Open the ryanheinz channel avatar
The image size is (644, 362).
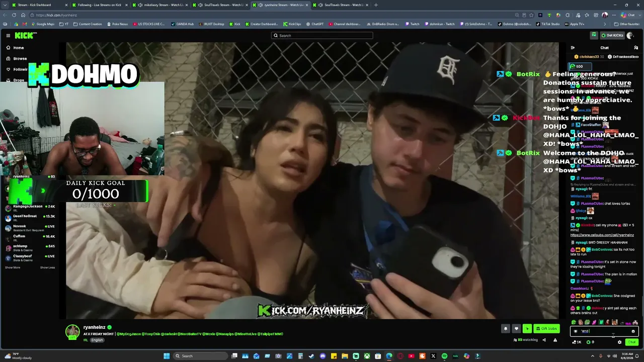(x=72, y=331)
